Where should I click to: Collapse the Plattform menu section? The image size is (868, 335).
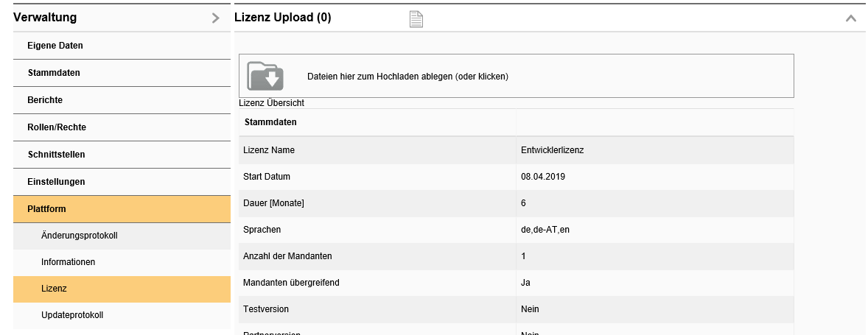coord(46,209)
